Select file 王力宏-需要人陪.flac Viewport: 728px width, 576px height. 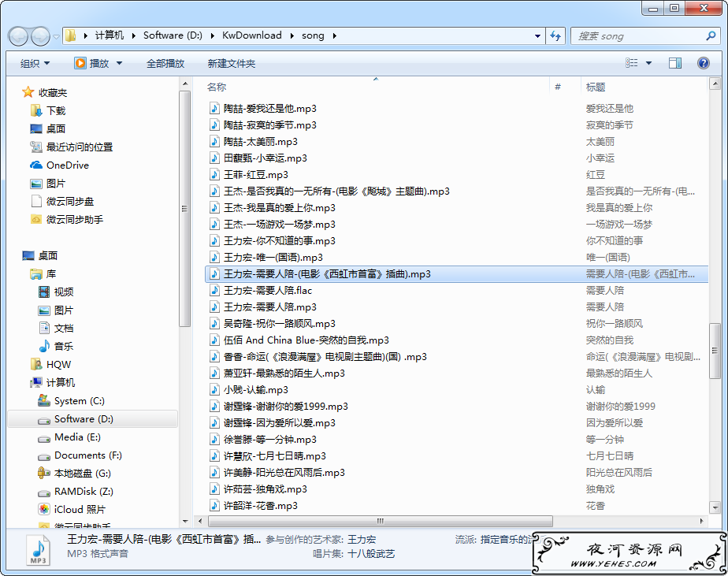(267, 291)
